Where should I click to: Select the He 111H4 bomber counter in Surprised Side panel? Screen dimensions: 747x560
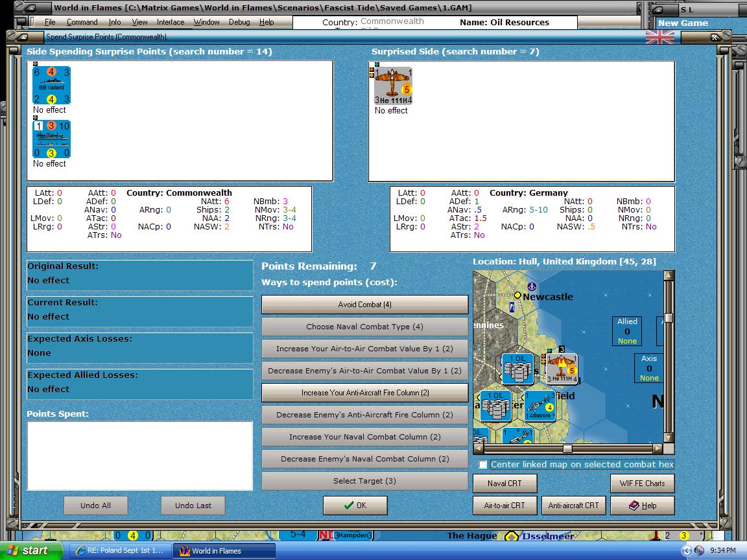[393, 86]
